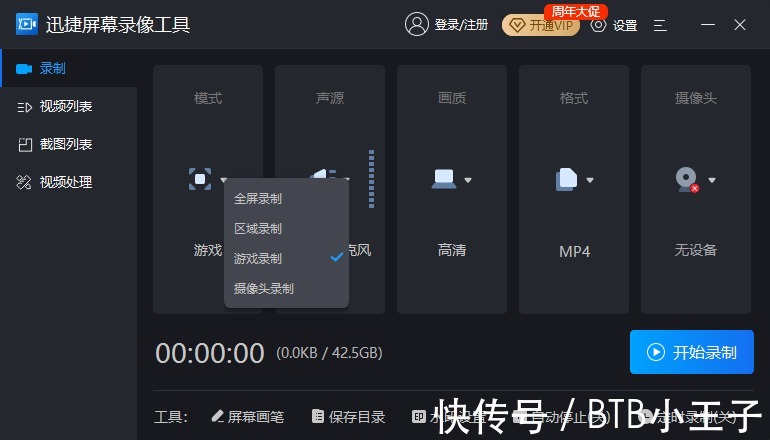Open the 视频列表 sidebar tab
The width and height of the screenshot is (770, 440).
pos(69,106)
